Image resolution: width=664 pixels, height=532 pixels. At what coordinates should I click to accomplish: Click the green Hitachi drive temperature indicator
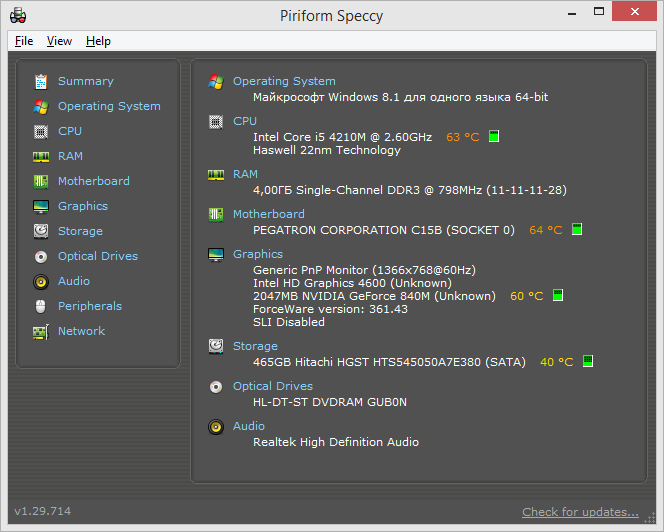pyautogui.click(x=588, y=361)
